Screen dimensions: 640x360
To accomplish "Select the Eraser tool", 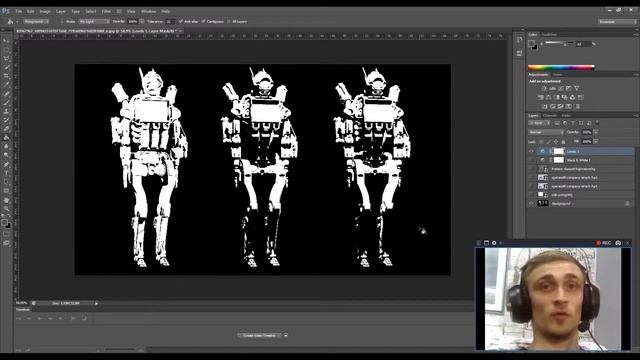I will point(6,129).
